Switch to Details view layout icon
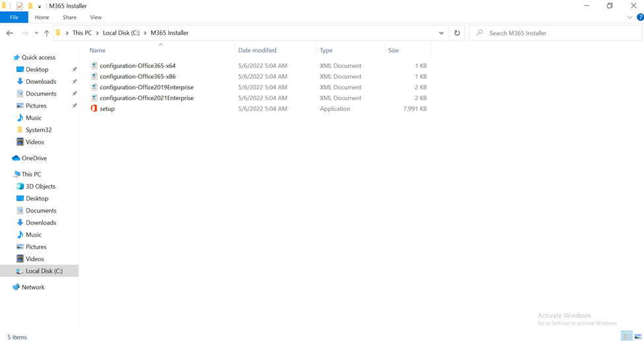 (627, 336)
